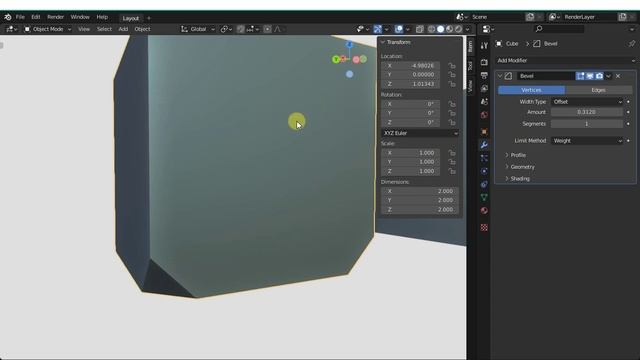Open the File menu
Screen dimensions: 640x360
(x=20, y=17)
